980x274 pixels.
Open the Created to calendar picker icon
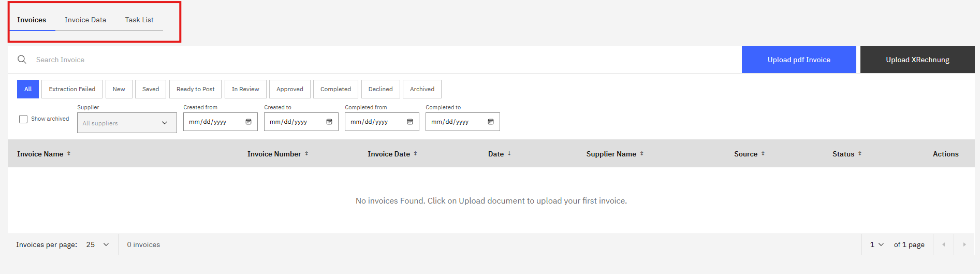tap(329, 122)
